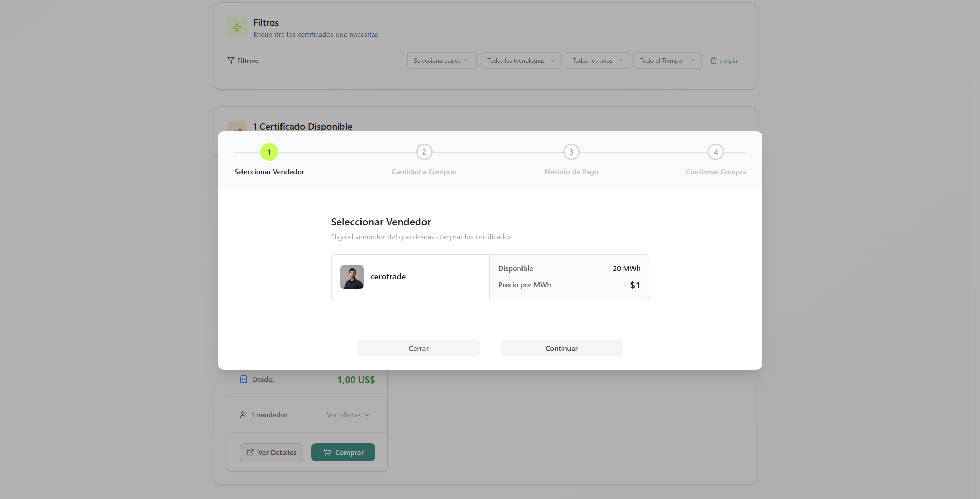The image size is (980, 499).
Task: Click the trash icon to clear filters
Action: tap(713, 61)
